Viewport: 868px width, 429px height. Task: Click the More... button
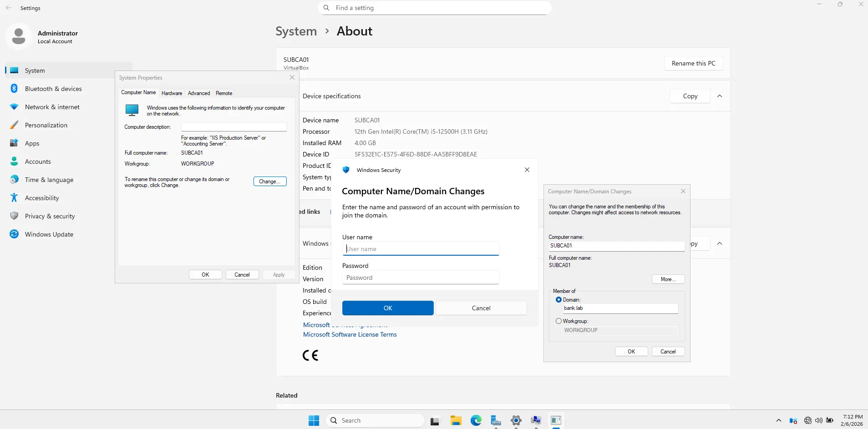coord(668,279)
